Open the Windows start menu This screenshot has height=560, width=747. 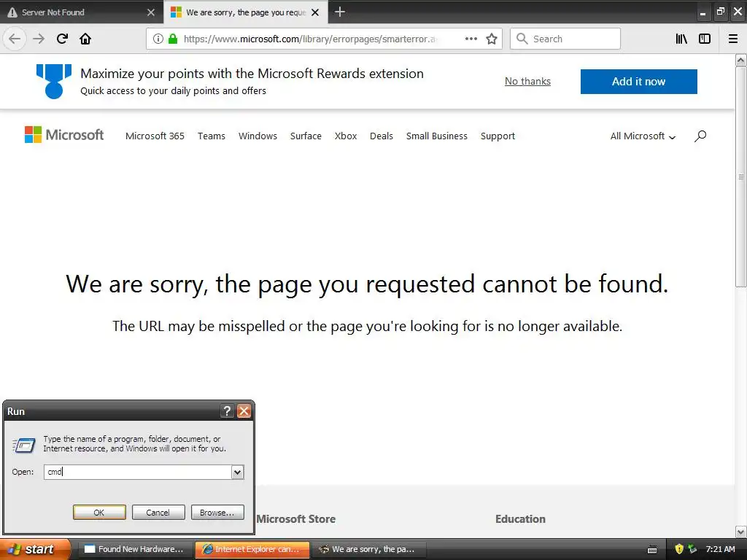coord(34,549)
